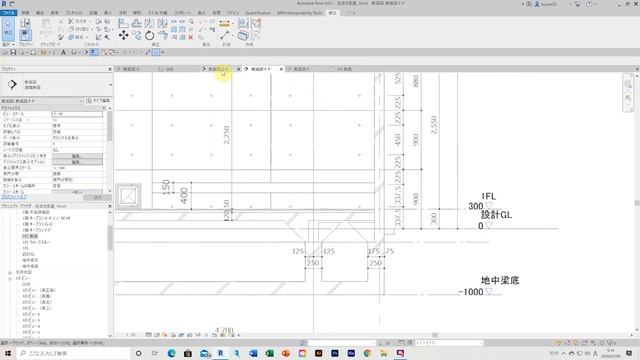Select the Copy tool

pyautogui.click(x=136, y=36)
